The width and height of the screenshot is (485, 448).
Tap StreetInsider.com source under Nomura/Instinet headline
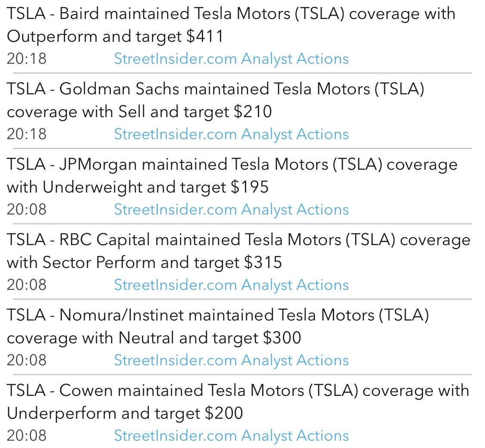coord(231,360)
